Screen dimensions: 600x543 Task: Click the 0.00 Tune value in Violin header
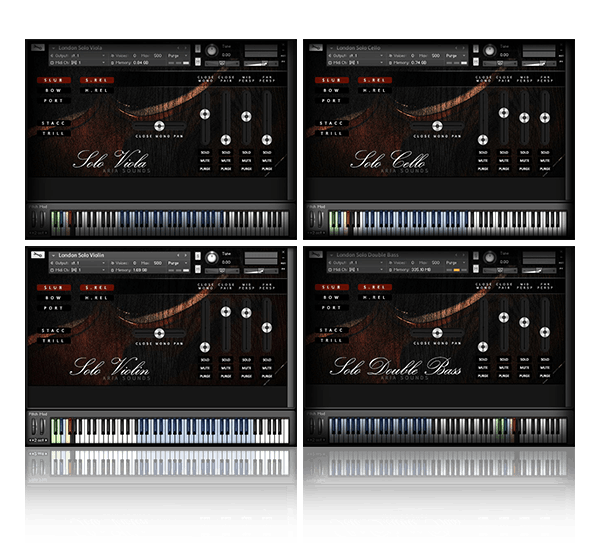pos(226,263)
